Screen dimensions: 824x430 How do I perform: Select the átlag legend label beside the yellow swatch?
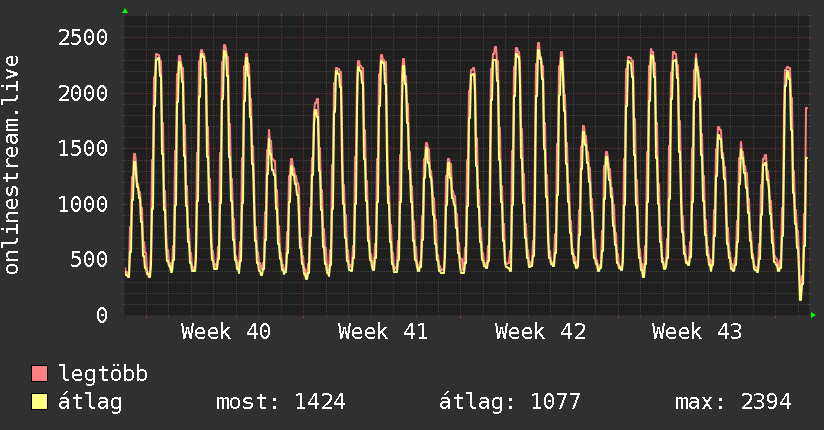point(90,402)
